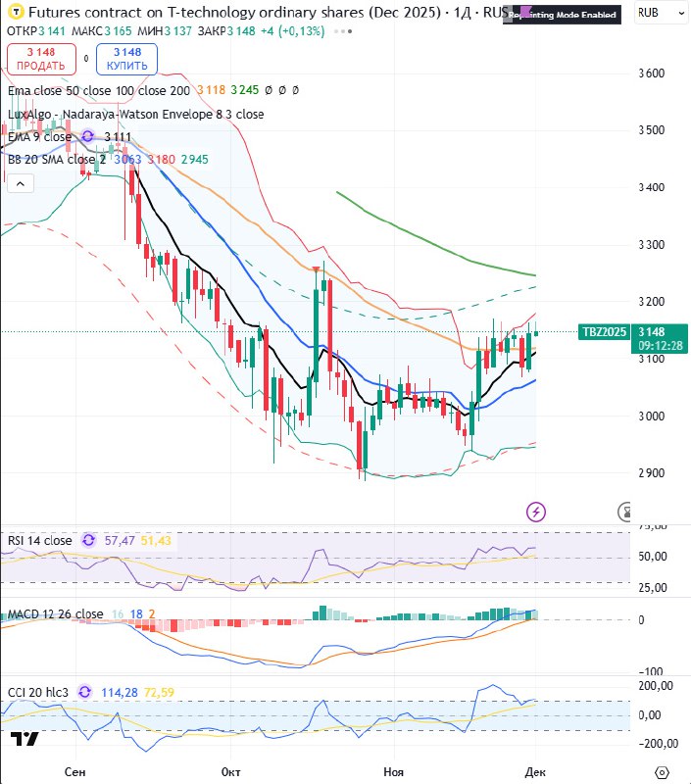Click the RSI 14 purple refresh icon

coord(89,540)
